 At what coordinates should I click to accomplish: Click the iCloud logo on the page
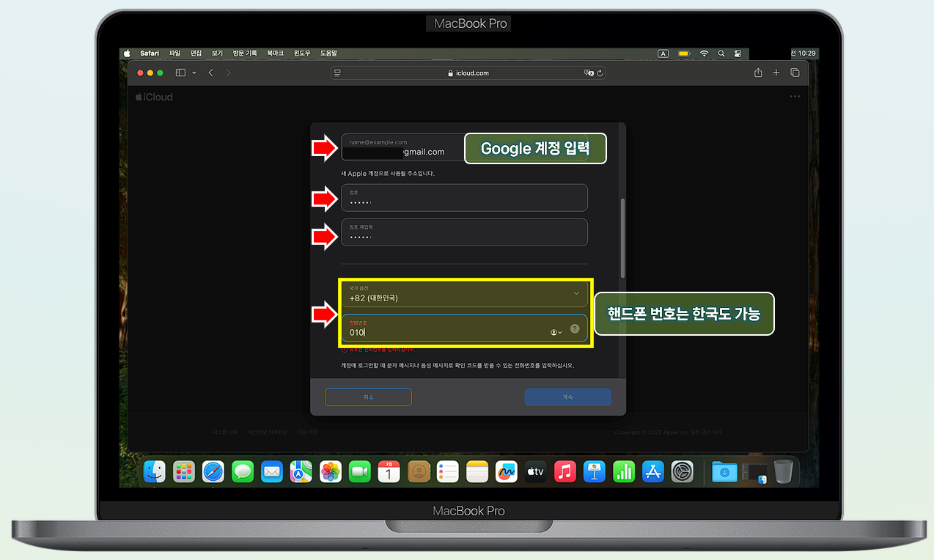[x=154, y=97]
